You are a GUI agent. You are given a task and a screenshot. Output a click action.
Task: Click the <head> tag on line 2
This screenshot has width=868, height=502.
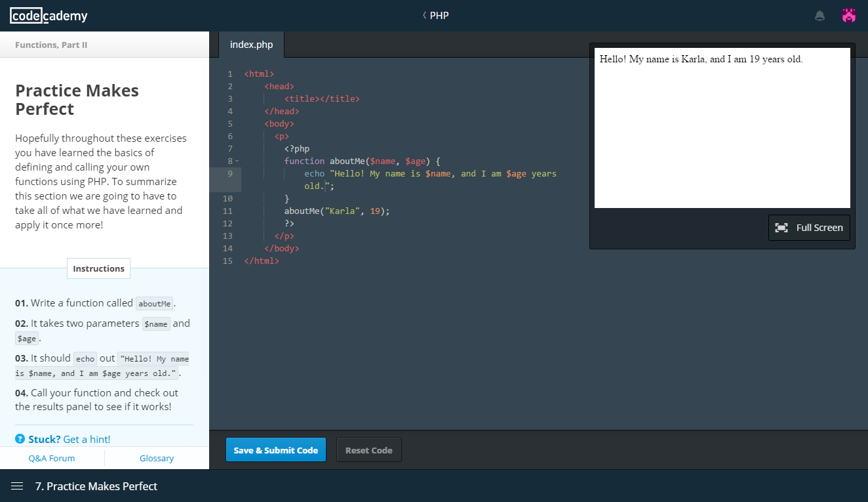point(279,86)
